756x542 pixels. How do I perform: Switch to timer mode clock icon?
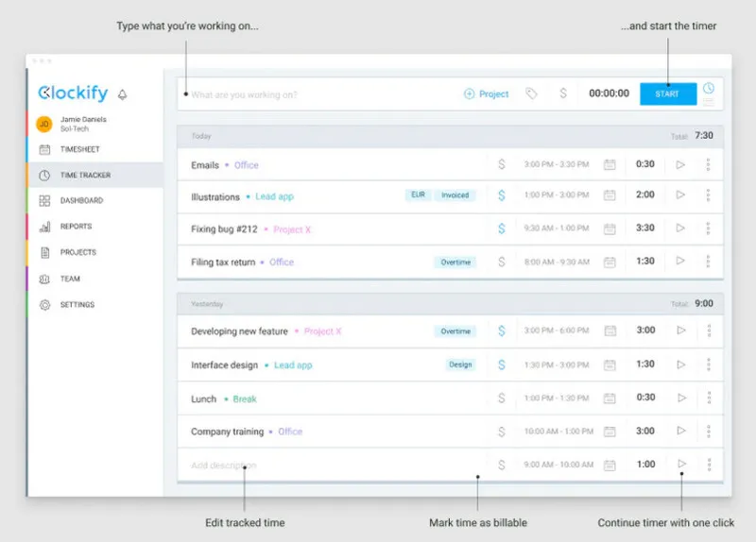point(708,88)
